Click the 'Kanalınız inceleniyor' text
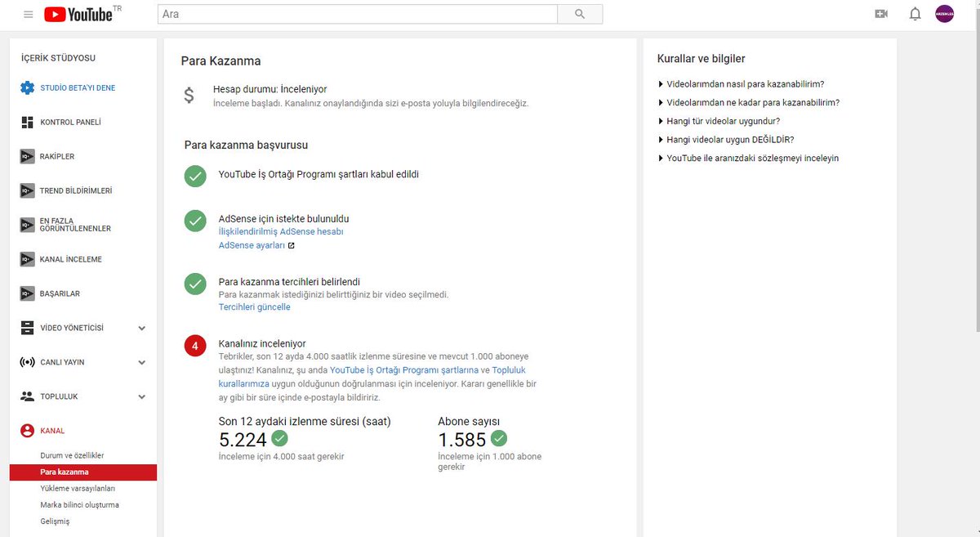 pos(262,344)
